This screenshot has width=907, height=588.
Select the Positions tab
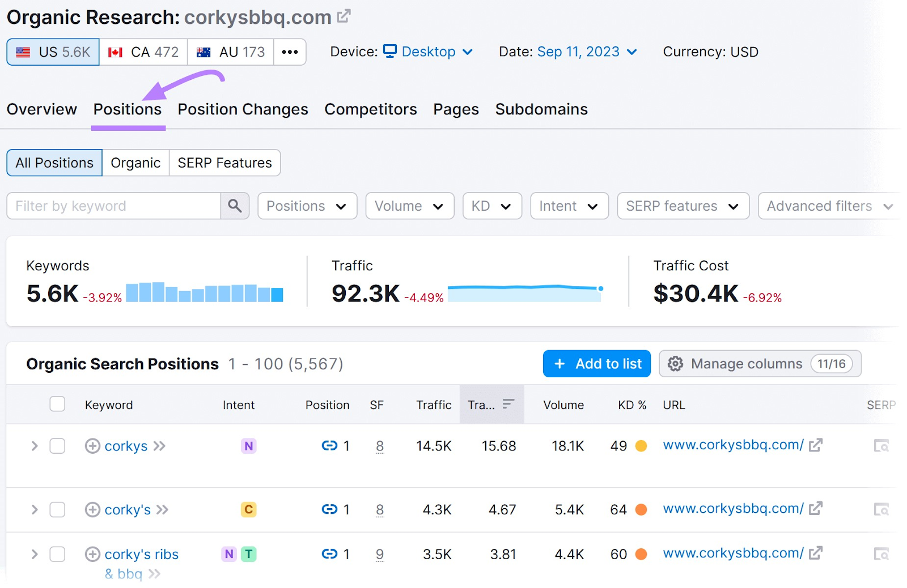(x=128, y=109)
